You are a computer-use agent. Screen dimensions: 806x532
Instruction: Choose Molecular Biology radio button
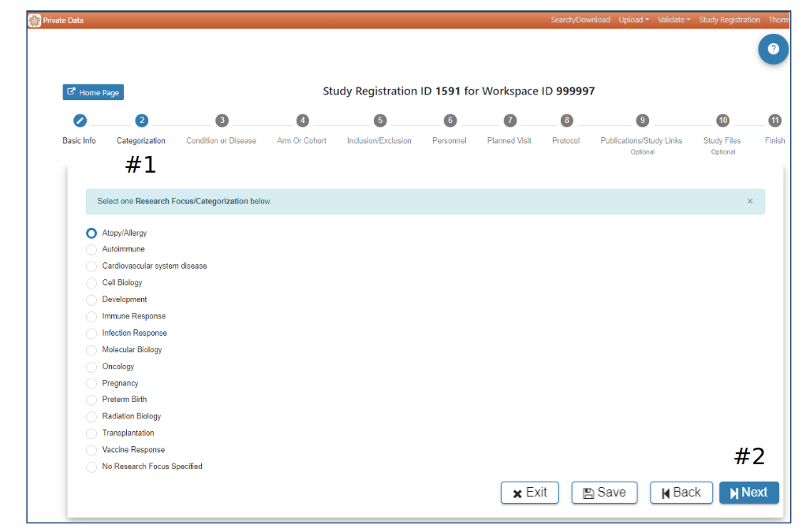(x=91, y=350)
